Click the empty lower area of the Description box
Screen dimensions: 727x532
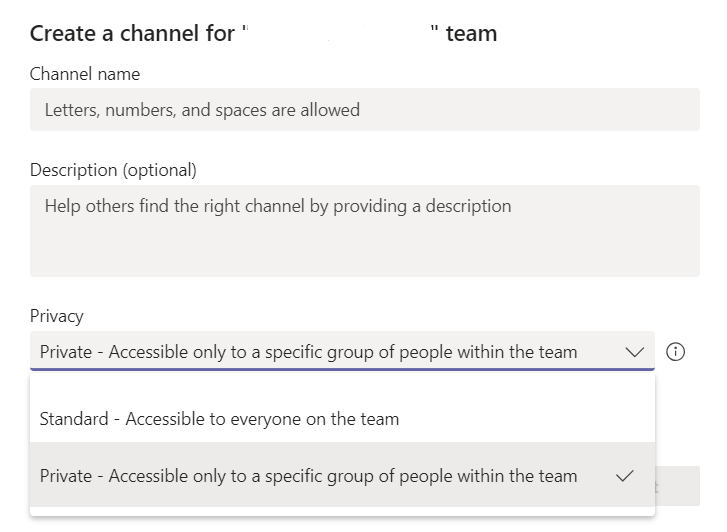point(364,250)
